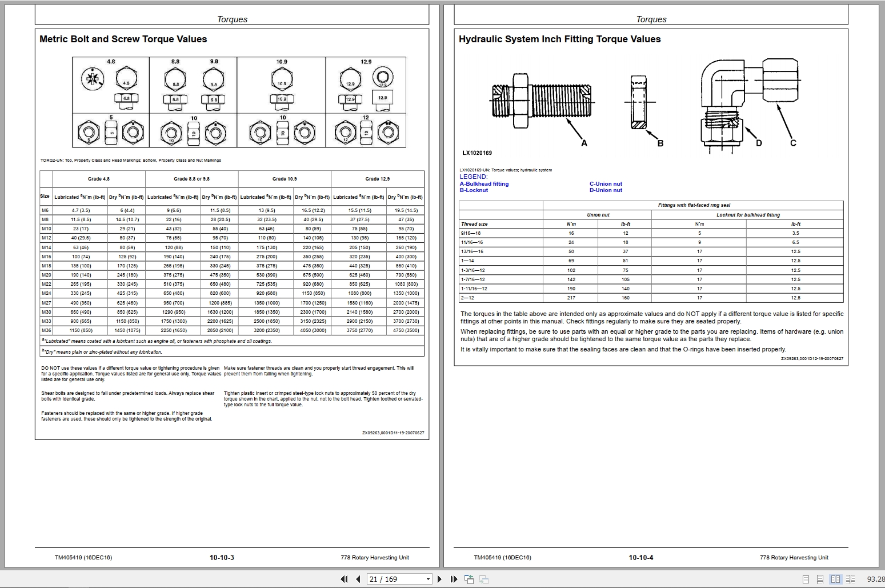Screen dimensions: 885x588
Task: Select continuous scrolling layout mode
Action: [821, 579]
